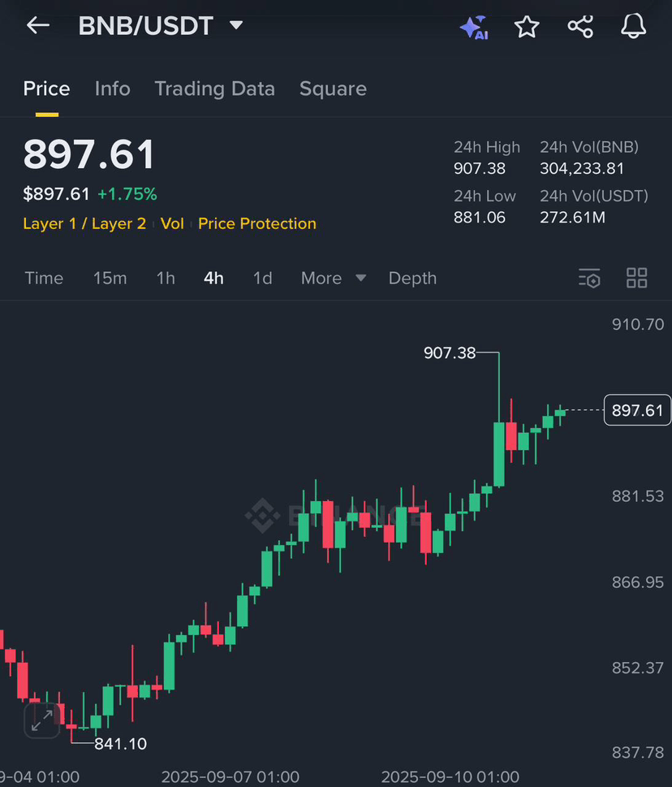Tap the Price Protection tag
The height and width of the screenshot is (787, 672).
tap(257, 223)
